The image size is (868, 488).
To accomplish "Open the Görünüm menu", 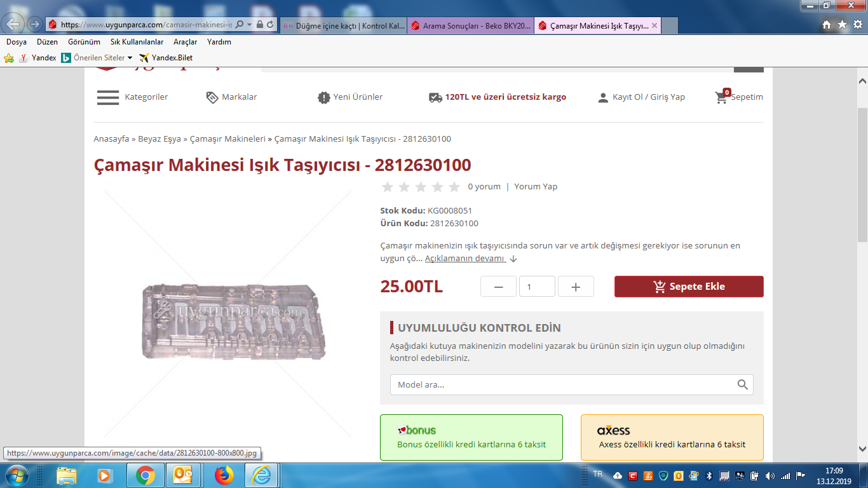I will coord(84,42).
